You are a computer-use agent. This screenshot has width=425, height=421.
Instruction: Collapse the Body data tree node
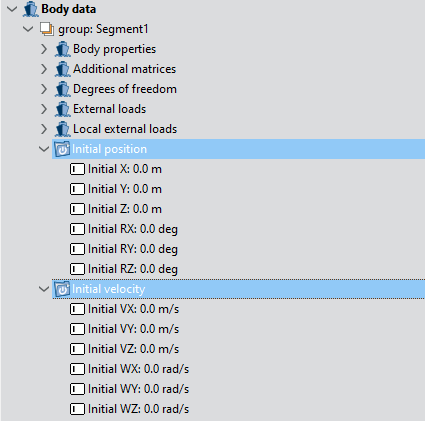point(12,9)
